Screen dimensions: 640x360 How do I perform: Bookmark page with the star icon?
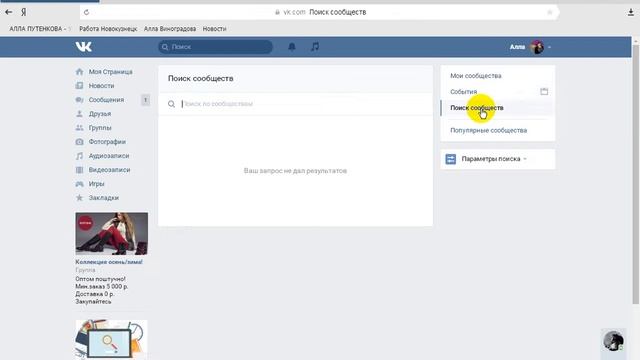[550, 12]
